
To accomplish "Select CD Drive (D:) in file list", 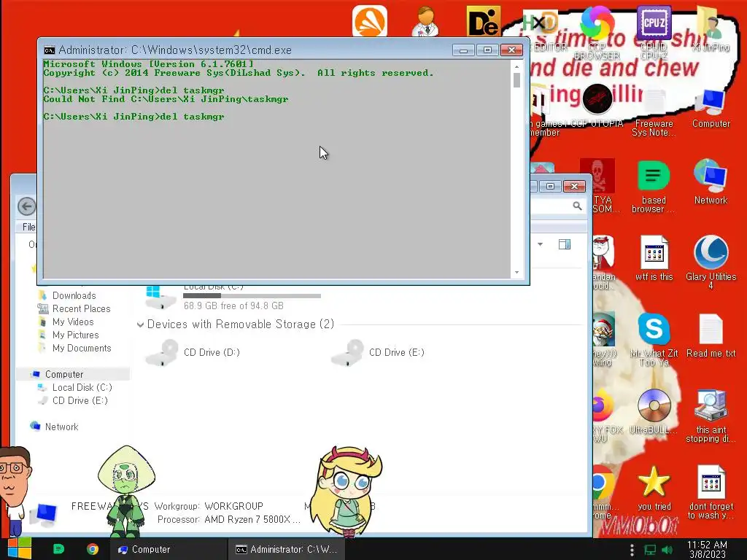I will click(x=193, y=352).
